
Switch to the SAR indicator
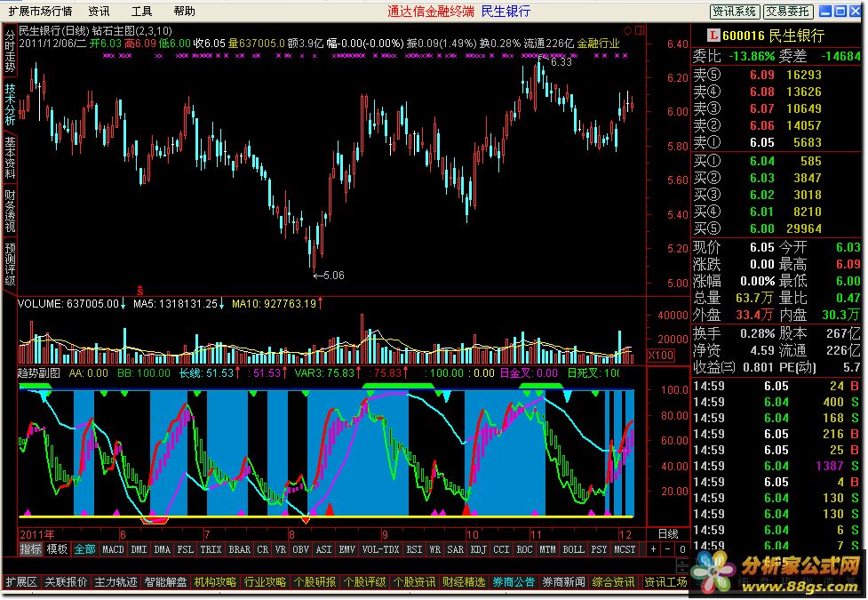[455, 549]
